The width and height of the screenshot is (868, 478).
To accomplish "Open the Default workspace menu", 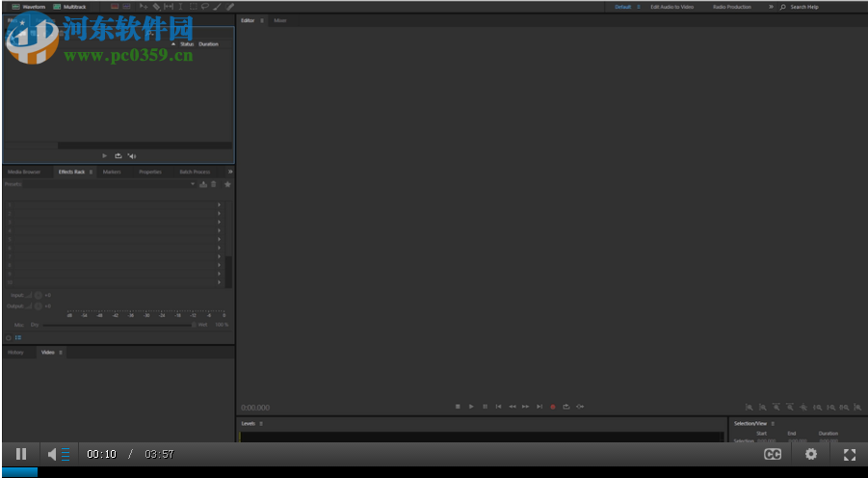I will [x=639, y=7].
